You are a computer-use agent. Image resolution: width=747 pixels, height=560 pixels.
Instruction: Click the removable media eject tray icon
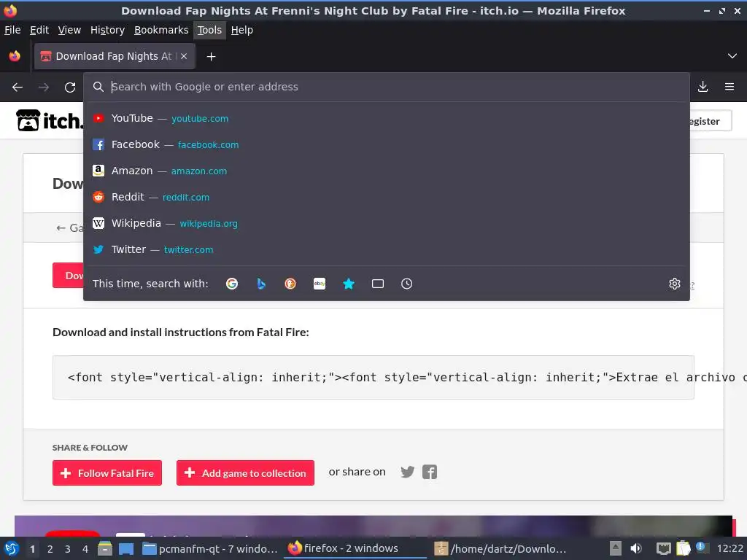[x=616, y=548]
